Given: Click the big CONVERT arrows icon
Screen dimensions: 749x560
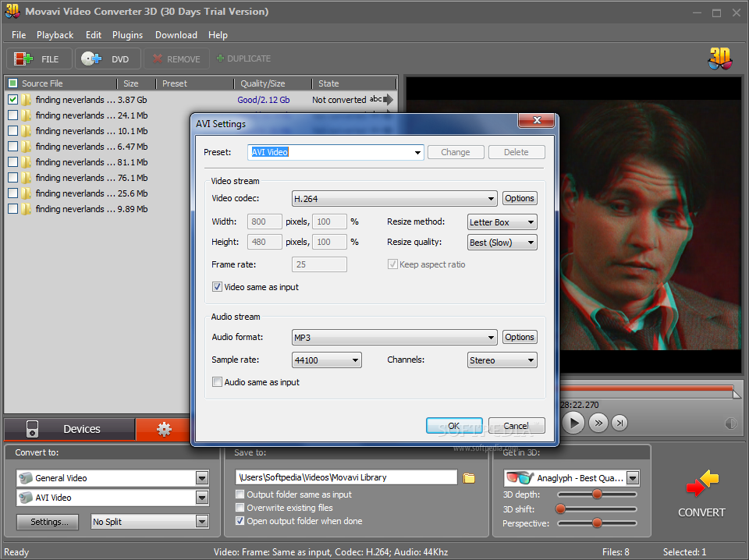Looking at the screenshot, I should point(702,483).
